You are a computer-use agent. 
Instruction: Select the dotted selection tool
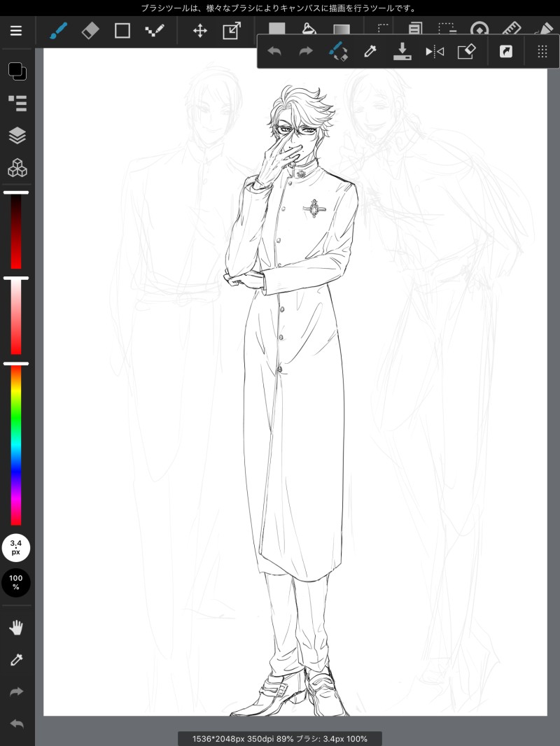point(383,28)
